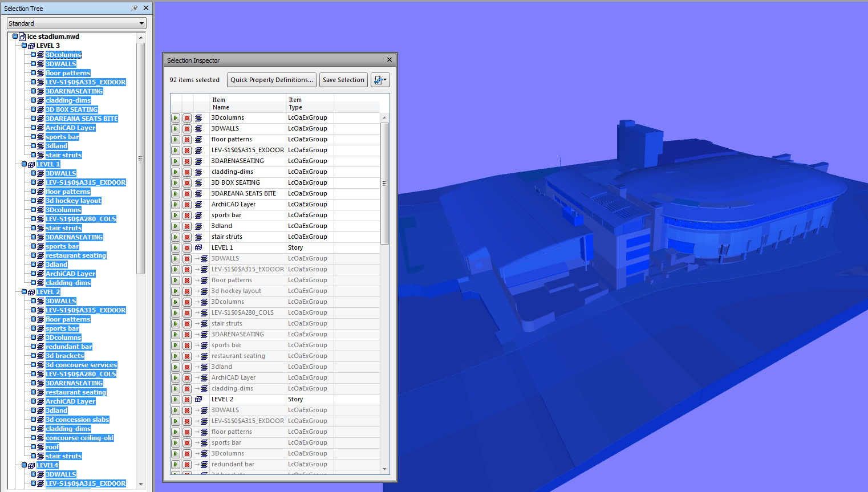This screenshot has width=868, height=492.
Task: Select 3d concourse services in the tree
Action: [x=82, y=365]
